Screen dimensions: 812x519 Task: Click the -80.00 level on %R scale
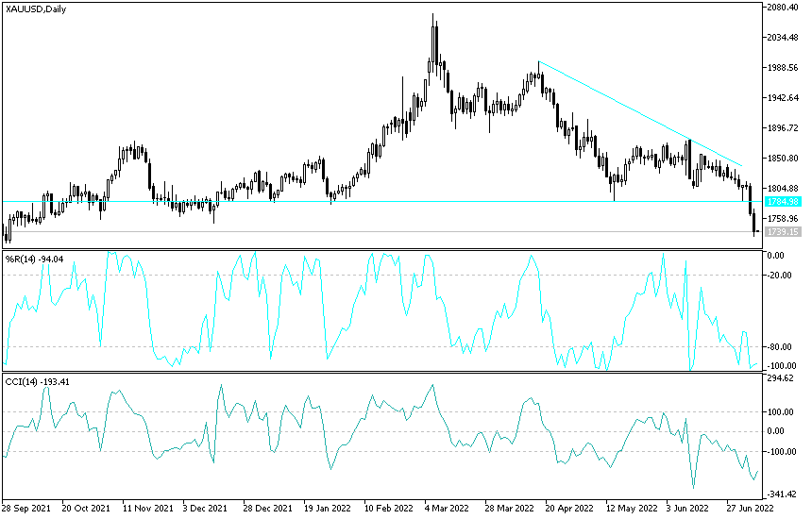tap(781, 346)
